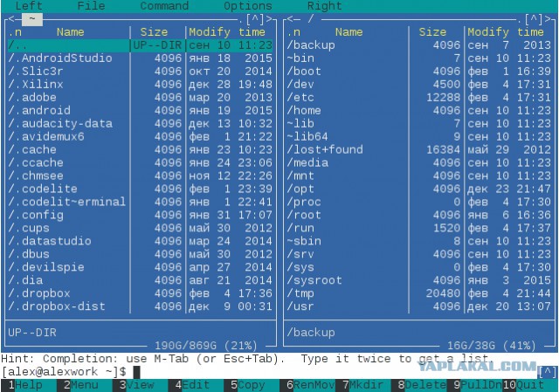Select the /home directory
Screen dimensions: 559x392
419,111
